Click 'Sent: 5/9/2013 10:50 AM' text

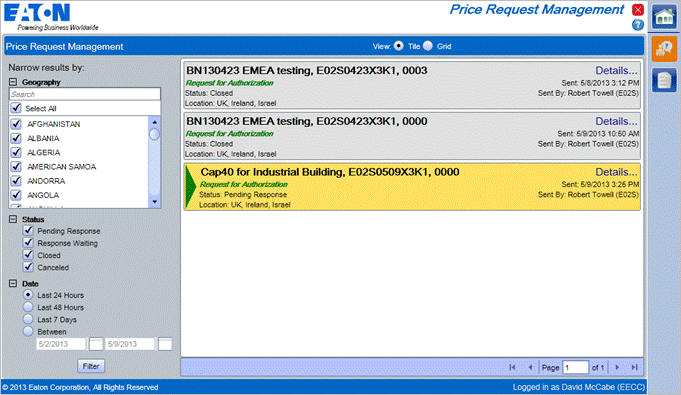(598, 133)
